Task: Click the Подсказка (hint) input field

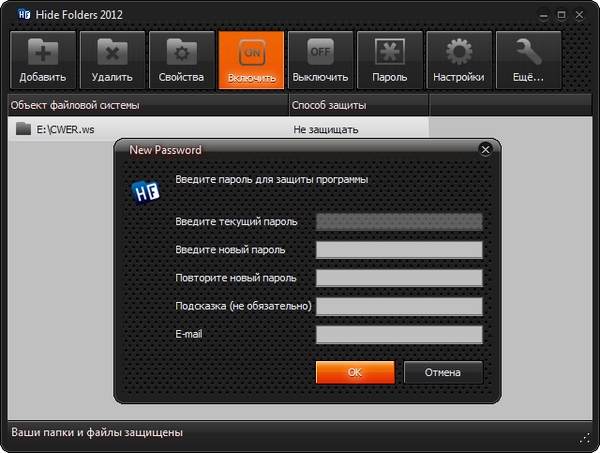Action: [x=399, y=305]
